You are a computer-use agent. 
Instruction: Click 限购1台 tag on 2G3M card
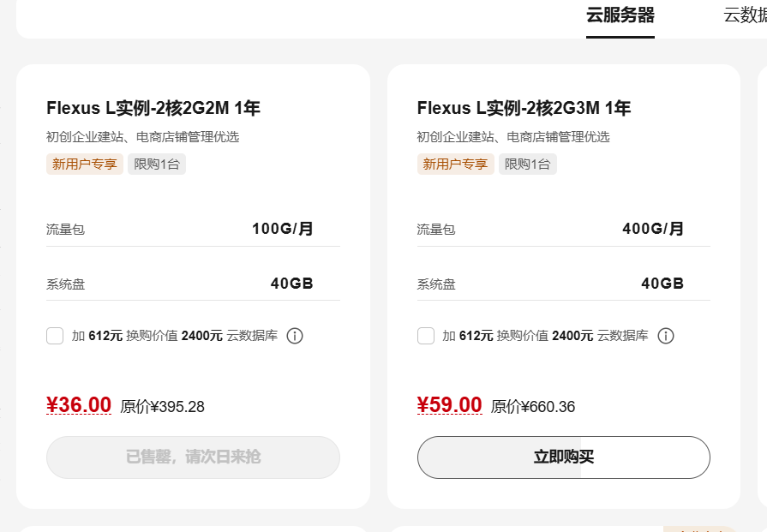click(527, 164)
